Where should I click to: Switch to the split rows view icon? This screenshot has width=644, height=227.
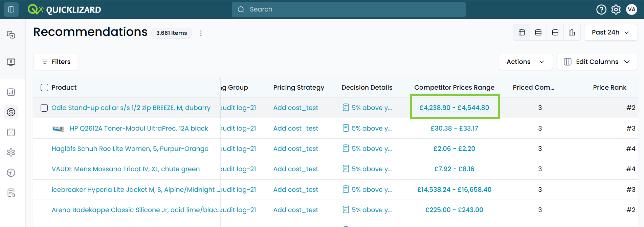(x=555, y=32)
